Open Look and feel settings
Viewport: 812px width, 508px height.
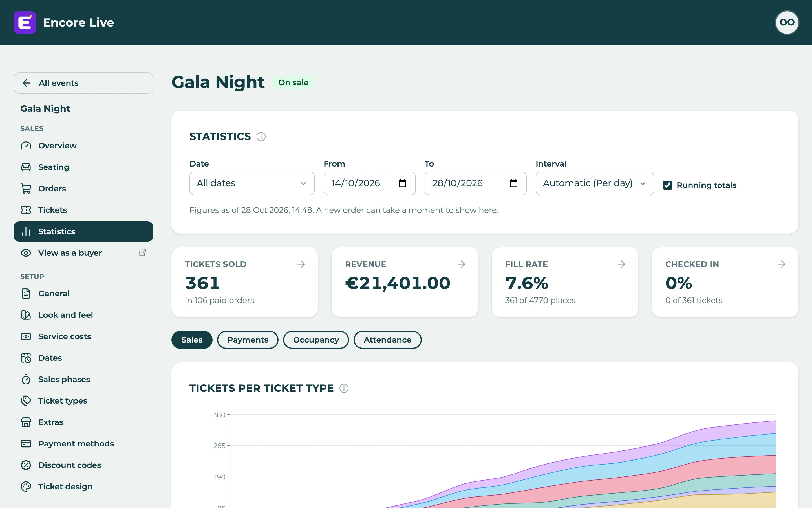pyautogui.click(x=83, y=315)
